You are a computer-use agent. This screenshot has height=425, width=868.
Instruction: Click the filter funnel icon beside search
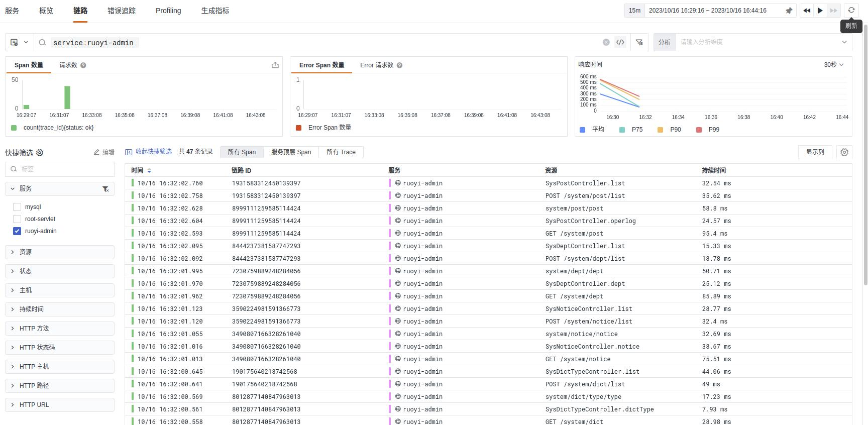point(639,42)
